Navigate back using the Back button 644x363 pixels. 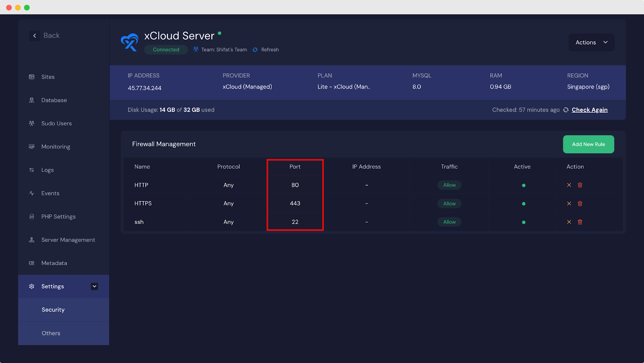[x=44, y=35]
